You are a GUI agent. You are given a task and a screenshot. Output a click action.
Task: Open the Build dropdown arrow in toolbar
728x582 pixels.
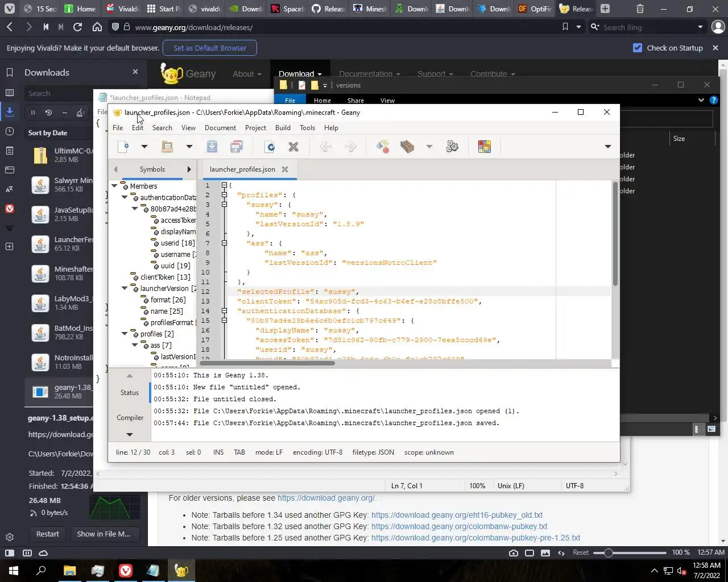click(429, 147)
